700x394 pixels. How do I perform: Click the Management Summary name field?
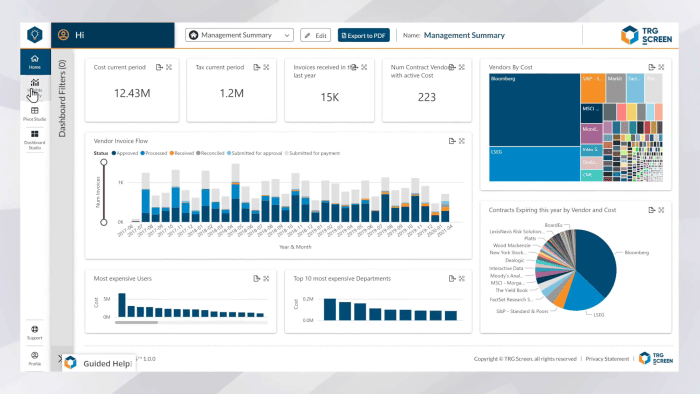464,35
